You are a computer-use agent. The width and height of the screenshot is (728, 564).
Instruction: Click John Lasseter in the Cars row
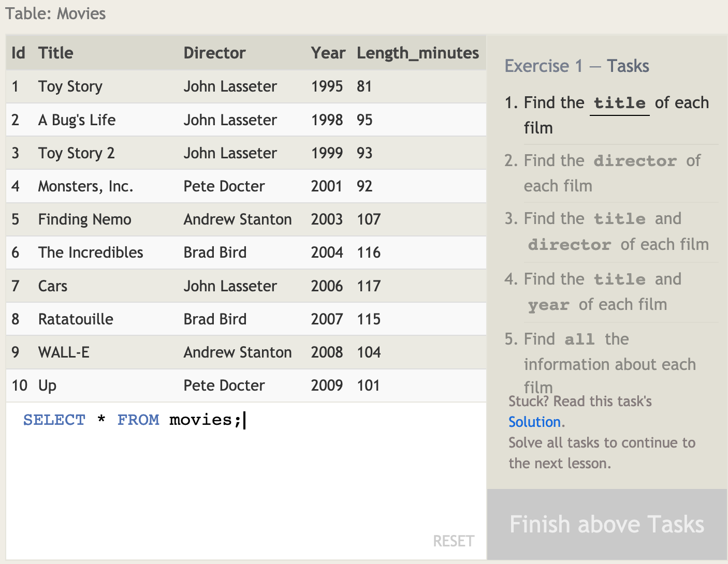click(x=230, y=286)
